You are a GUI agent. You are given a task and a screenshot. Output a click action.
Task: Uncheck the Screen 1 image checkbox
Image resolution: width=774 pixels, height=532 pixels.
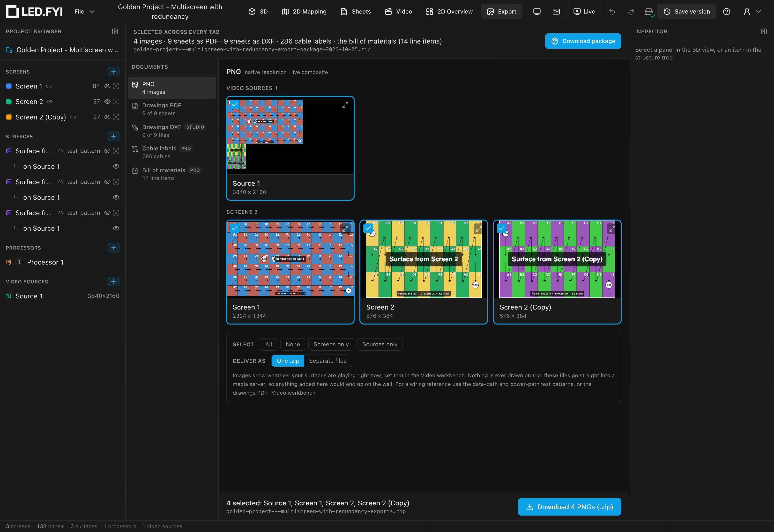235,228
